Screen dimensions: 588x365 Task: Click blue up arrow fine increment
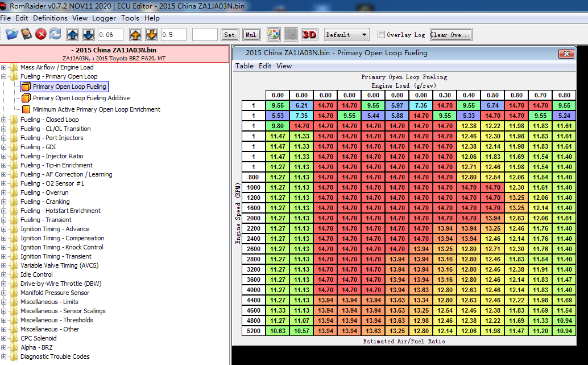point(73,35)
